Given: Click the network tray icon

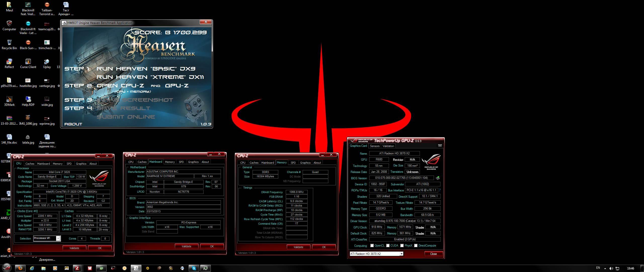Looking at the screenshot, I should [x=617, y=268].
